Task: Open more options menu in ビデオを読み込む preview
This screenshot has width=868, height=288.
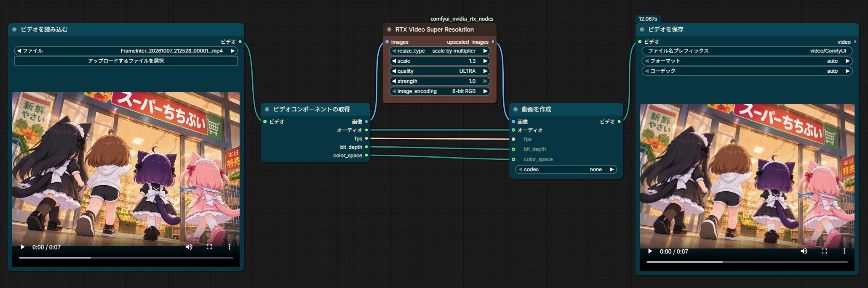Action: (x=230, y=247)
